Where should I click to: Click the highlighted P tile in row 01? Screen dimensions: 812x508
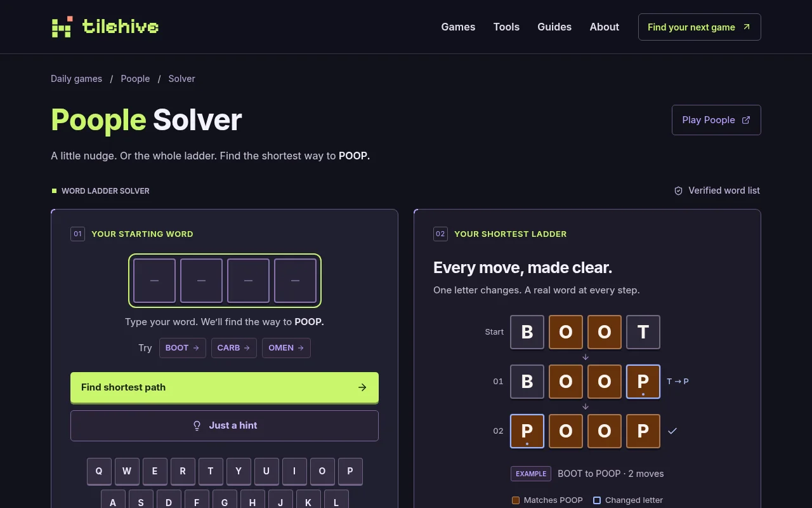point(643,382)
